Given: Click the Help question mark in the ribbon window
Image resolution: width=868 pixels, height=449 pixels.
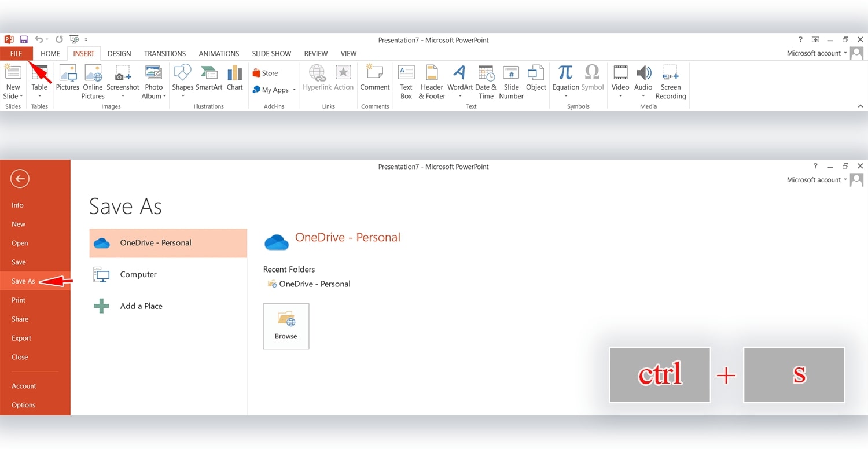Looking at the screenshot, I should 800,39.
